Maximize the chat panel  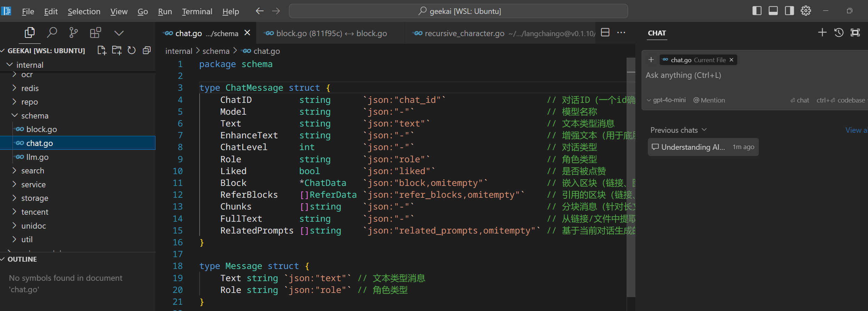(855, 33)
